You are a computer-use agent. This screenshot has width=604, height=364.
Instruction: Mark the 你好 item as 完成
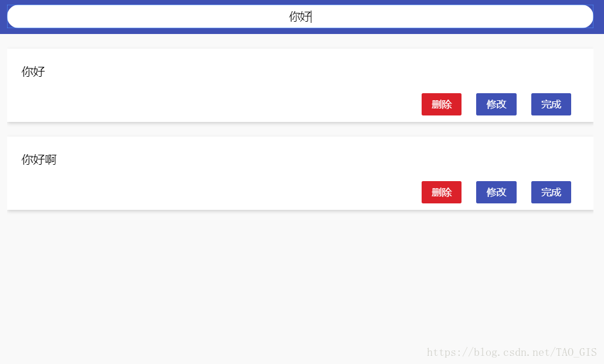pos(551,104)
